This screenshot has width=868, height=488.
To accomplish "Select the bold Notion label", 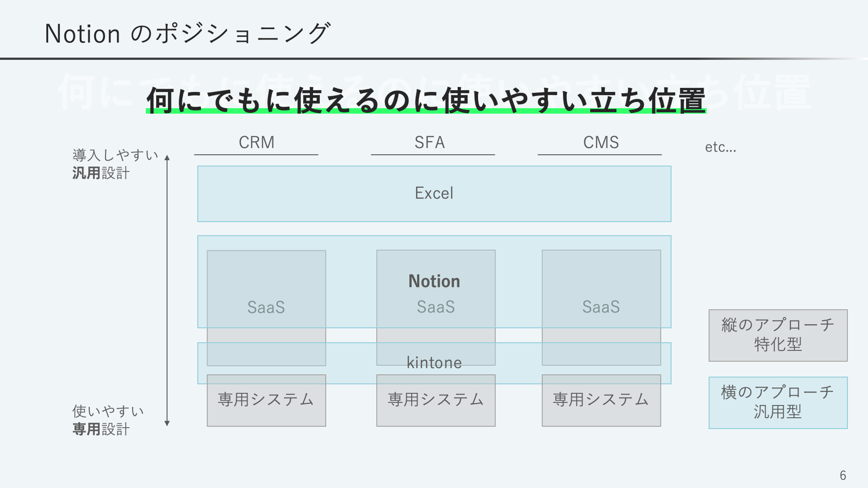I will (x=434, y=281).
